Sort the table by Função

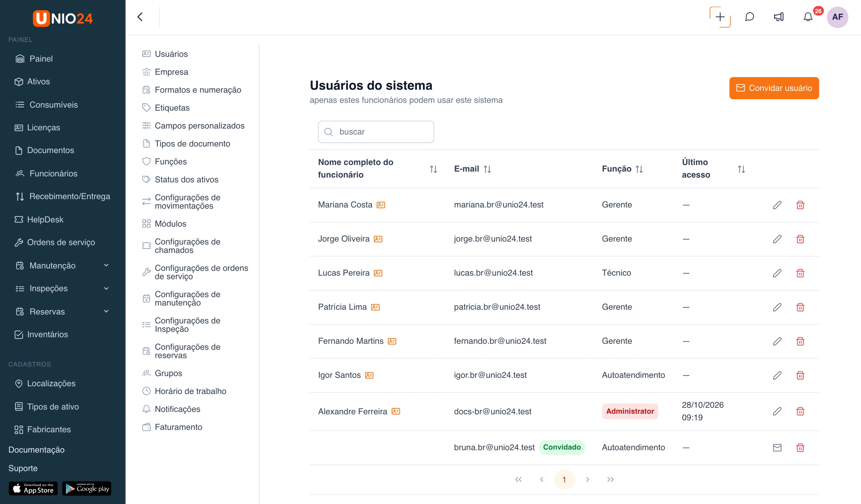(x=639, y=169)
